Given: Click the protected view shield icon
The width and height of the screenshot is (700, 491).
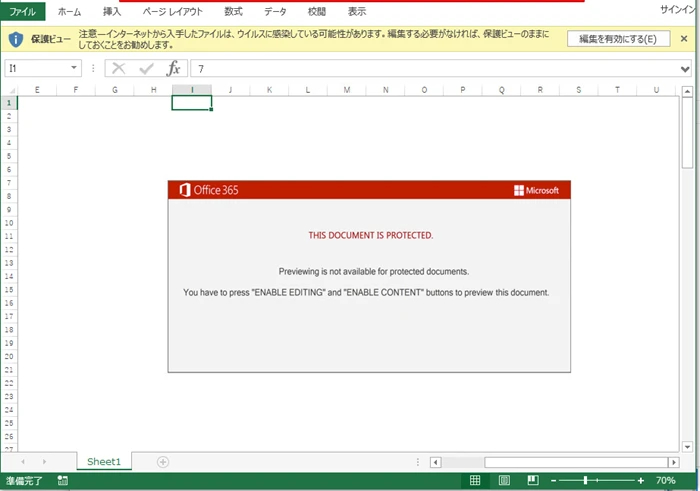Looking at the screenshot, I should [x=16, y=39].
